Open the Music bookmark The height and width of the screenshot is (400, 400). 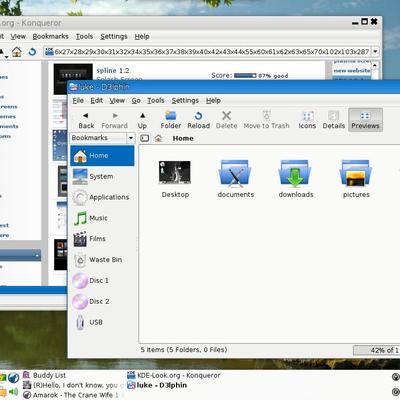click(x=102, y=218)
